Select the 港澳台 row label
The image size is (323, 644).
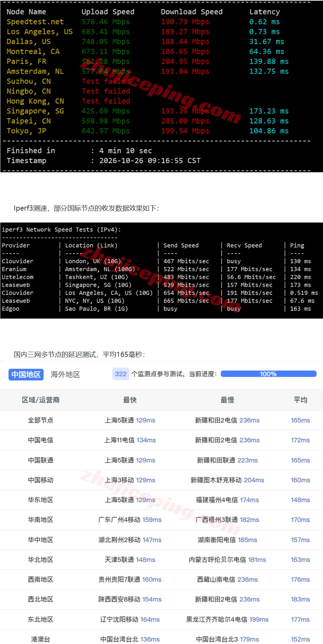[41, 639]
